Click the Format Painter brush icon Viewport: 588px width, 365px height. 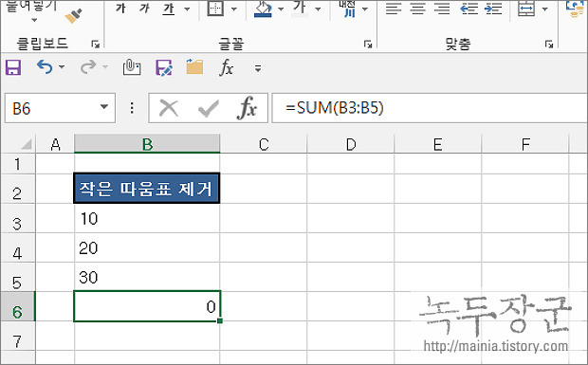coord(73,16)
